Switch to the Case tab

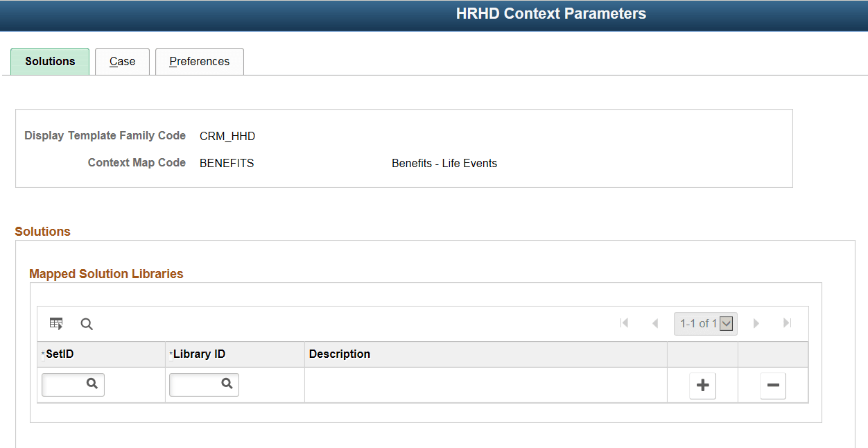tap(122, 61)
